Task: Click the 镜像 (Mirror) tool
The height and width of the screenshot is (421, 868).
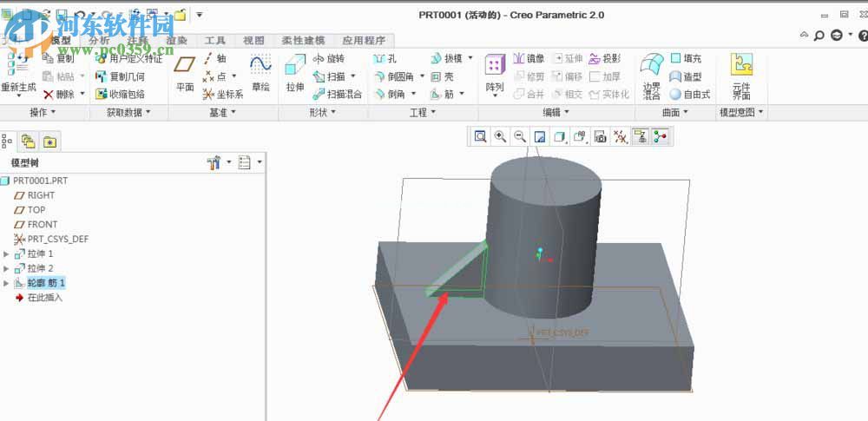Action: coord(529,58)
